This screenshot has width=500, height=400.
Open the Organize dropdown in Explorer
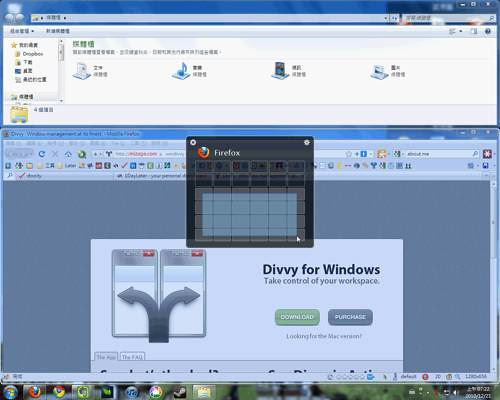point(22,31)
